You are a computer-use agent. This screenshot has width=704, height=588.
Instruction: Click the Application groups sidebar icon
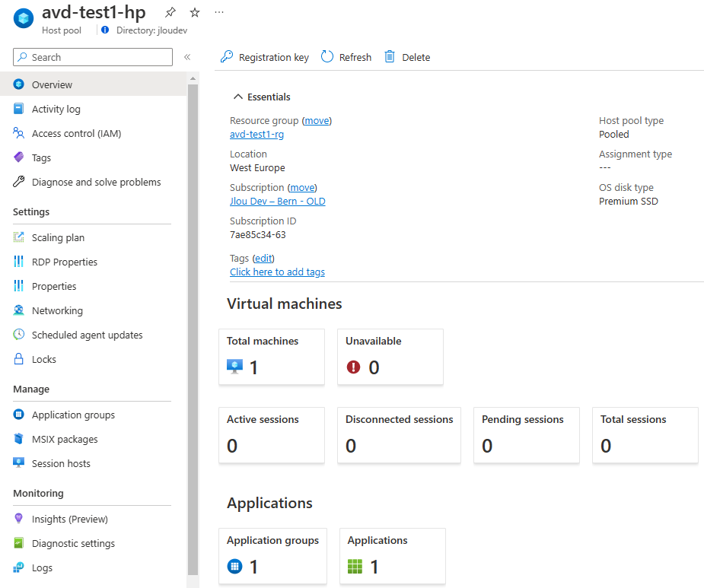click(18, 415)
